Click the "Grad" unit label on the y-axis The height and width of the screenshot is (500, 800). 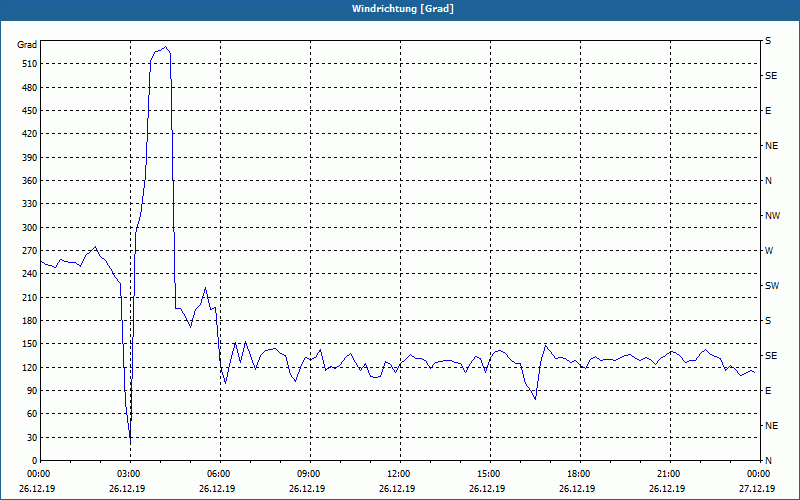tap(27, 45)
